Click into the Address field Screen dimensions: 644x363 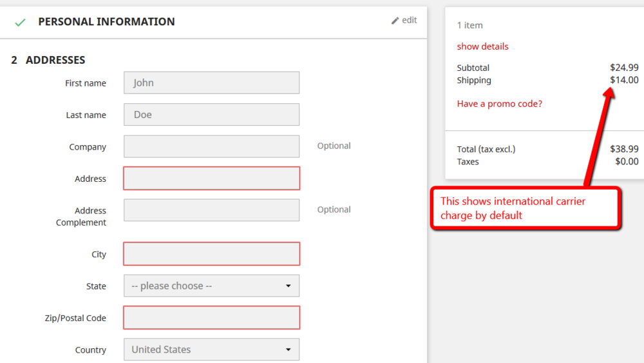211,179
